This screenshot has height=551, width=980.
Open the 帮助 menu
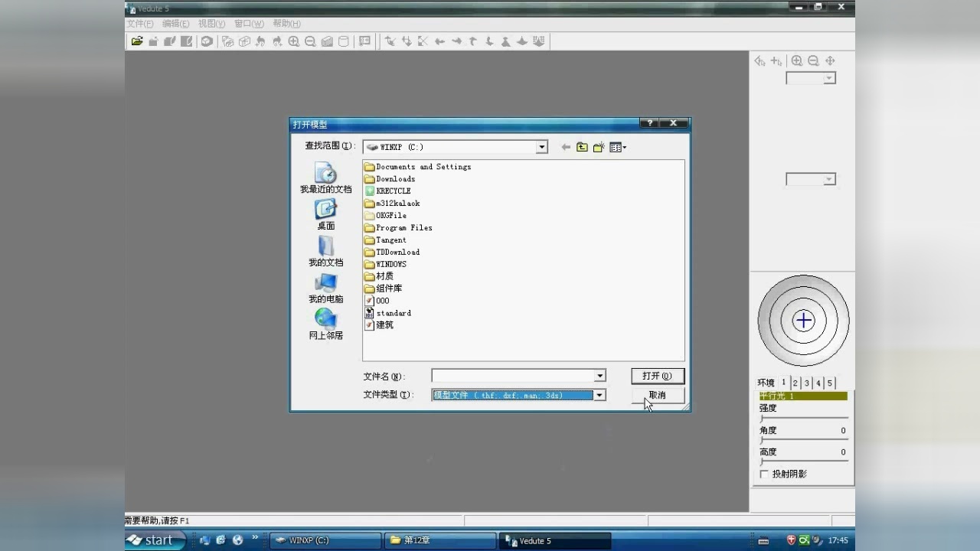coord(286,24)
